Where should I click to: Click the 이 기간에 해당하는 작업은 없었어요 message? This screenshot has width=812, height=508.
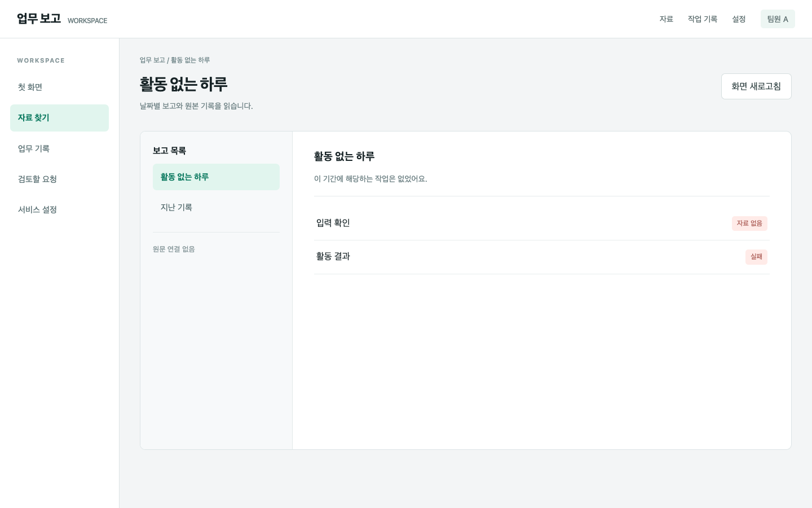pos(370,179)
